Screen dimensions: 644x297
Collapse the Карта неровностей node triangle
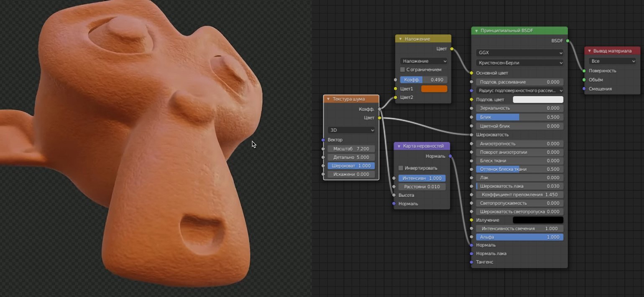pos(399,146)
